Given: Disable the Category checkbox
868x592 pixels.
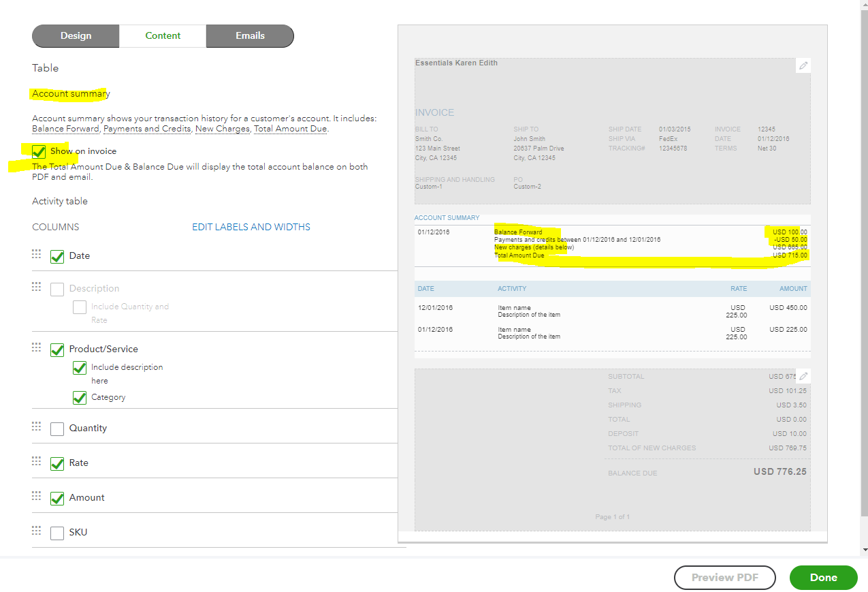Looking at the screenshot, I should [x=80, y=397].
